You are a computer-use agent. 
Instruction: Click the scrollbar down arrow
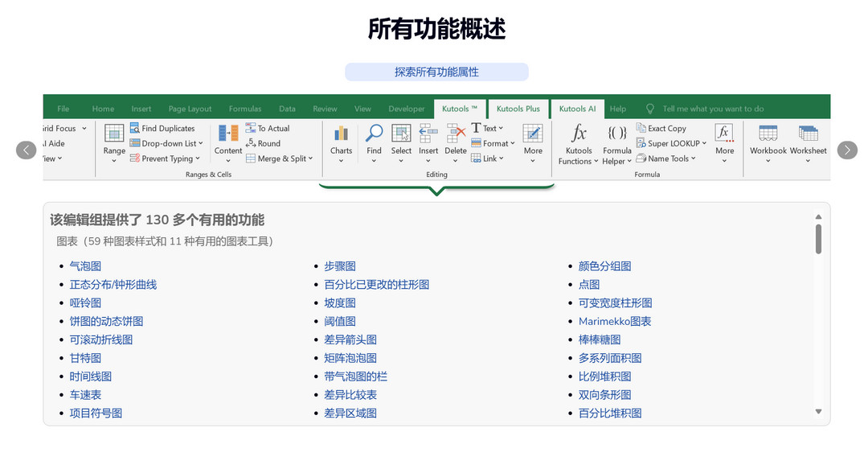[x=818, y=411]
